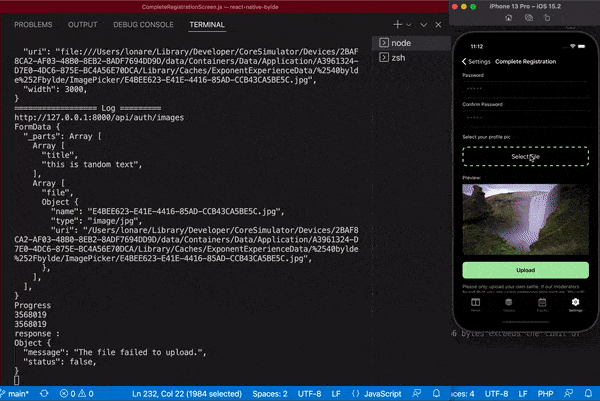600x401 pixels.
Task: Create a new terminal with plus icon
Action: click(398, 24)
